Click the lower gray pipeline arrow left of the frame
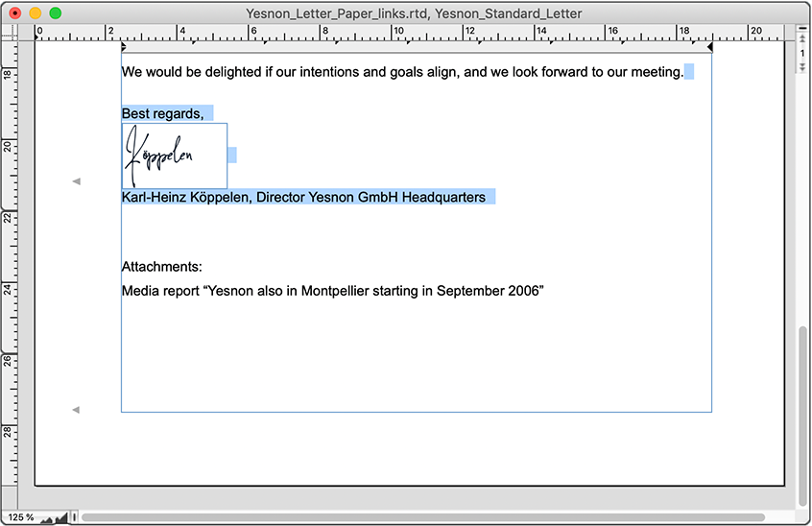The height and width of the screenshot is (526, 812). coord(77,410)
